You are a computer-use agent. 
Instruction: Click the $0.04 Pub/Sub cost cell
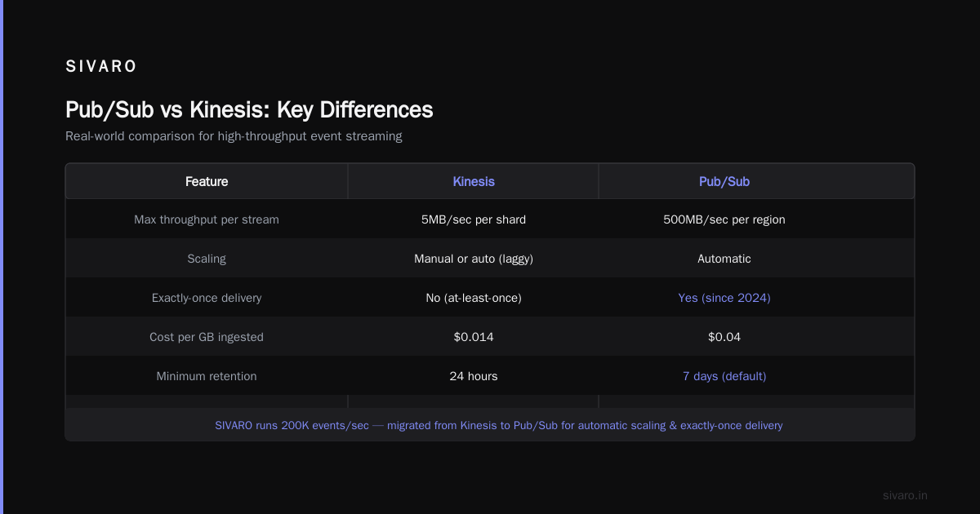(x=724, y=337)
